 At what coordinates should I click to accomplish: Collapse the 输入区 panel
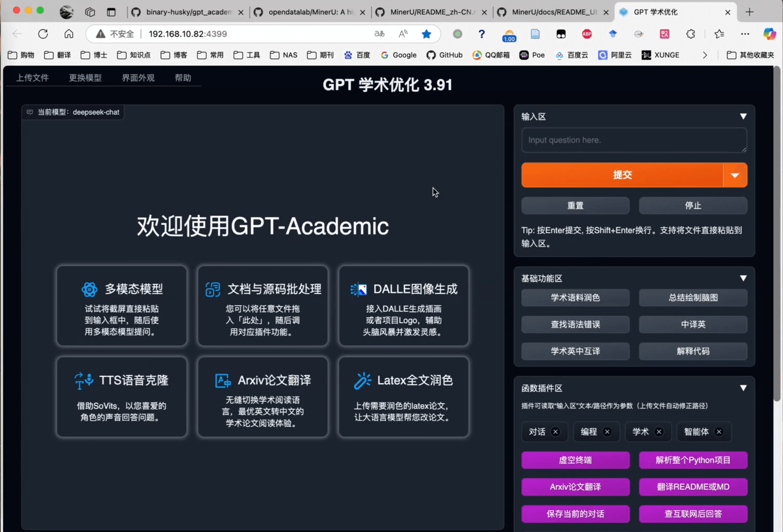(x=743, y=117)
